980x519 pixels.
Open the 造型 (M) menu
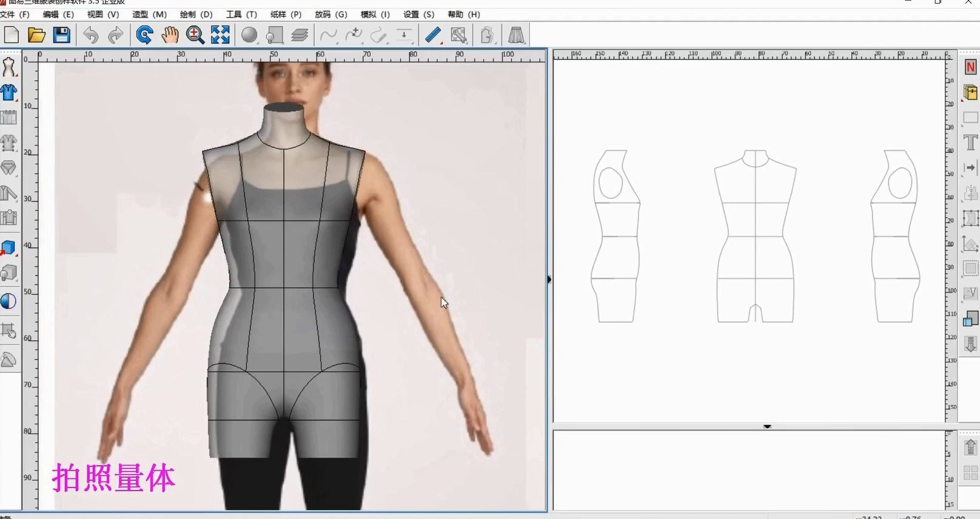pyautogui.click(x=149, y=14)
